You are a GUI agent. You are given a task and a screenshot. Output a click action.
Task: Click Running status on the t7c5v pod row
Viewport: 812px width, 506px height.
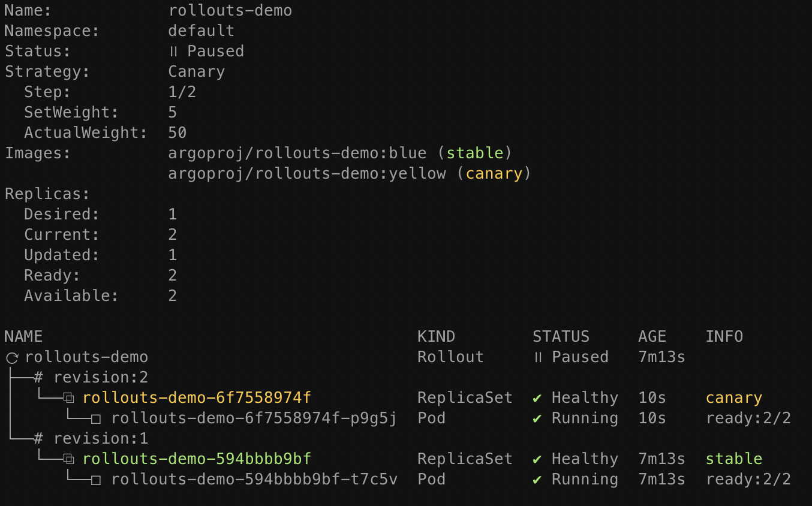tap(585, 480)
